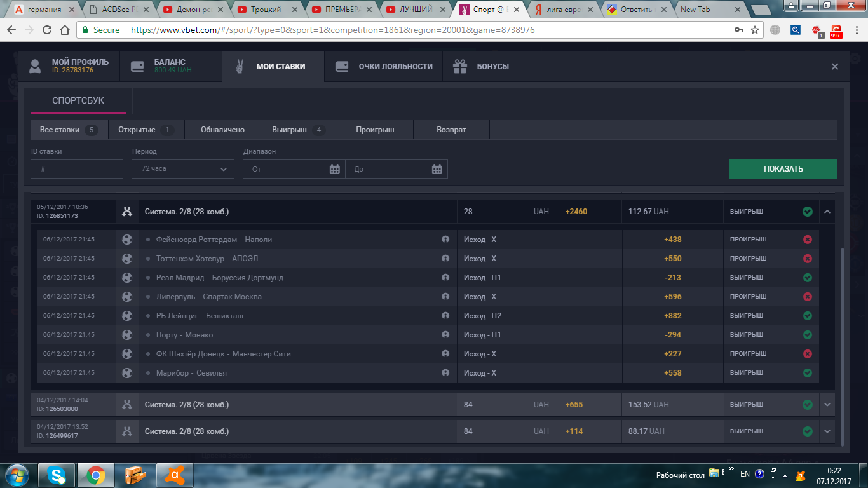
Task: Show Обналичено bets
Action: coord(222,130)
